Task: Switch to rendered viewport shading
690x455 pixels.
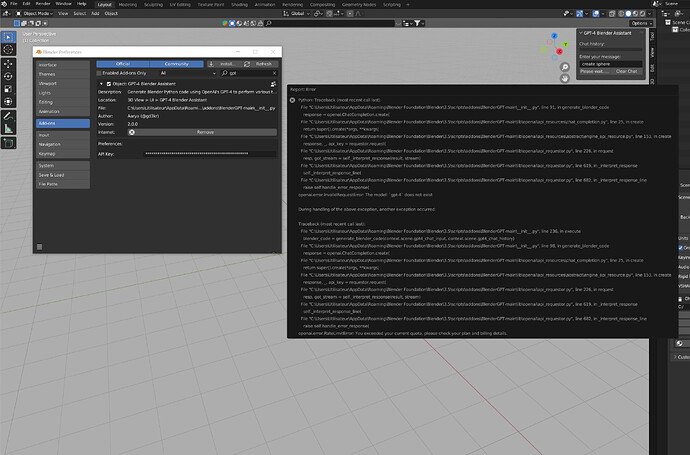Action: coord(642,14)
